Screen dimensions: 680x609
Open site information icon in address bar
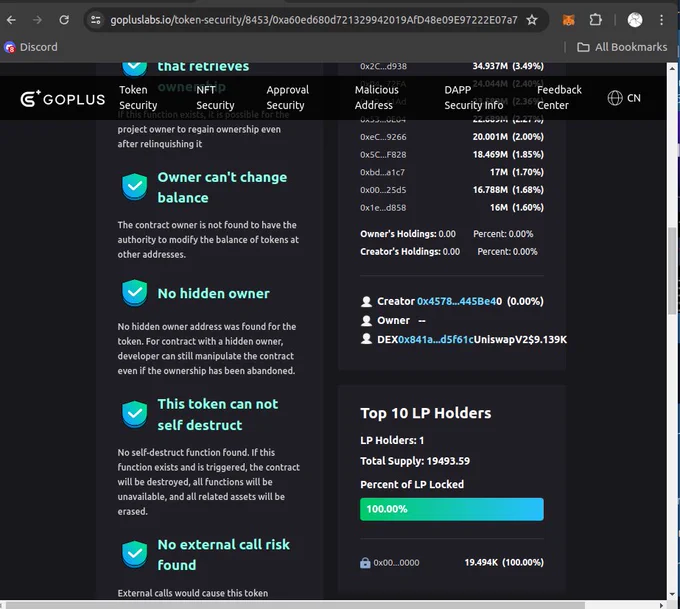(96, 20)
